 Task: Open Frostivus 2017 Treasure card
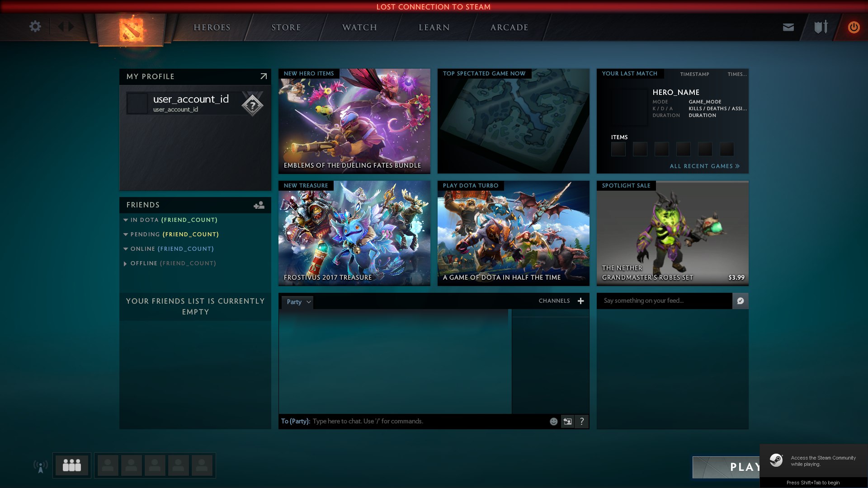pos(354,233)
